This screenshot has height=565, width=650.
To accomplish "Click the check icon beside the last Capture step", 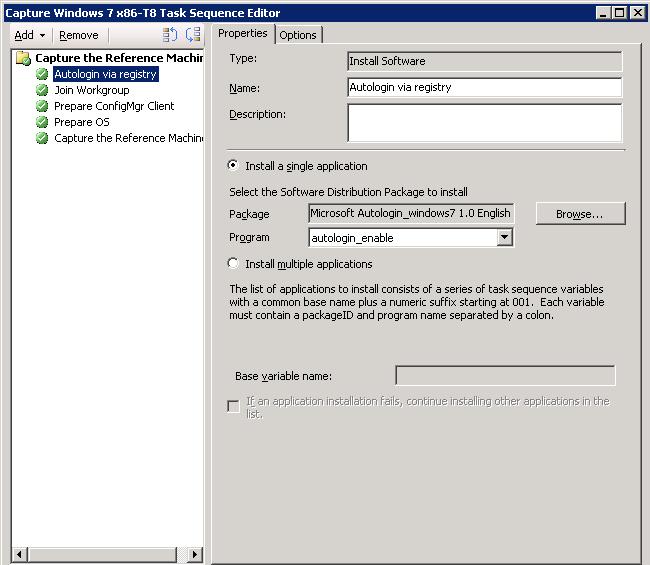I will [42, 138].
